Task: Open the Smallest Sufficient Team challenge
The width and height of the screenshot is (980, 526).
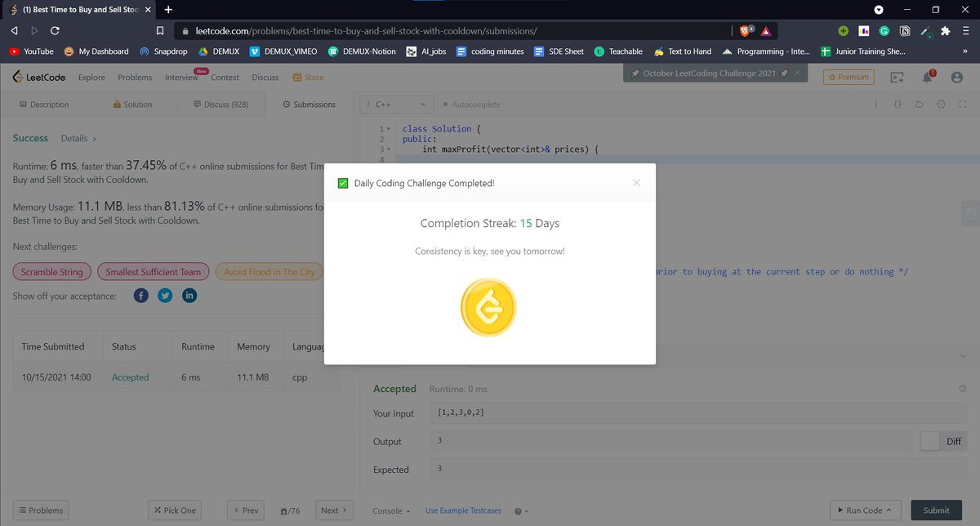Action: [x=154, y=272]
